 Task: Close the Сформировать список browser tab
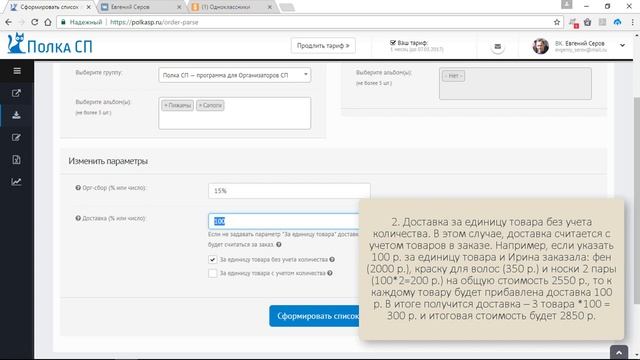point(89,7)
